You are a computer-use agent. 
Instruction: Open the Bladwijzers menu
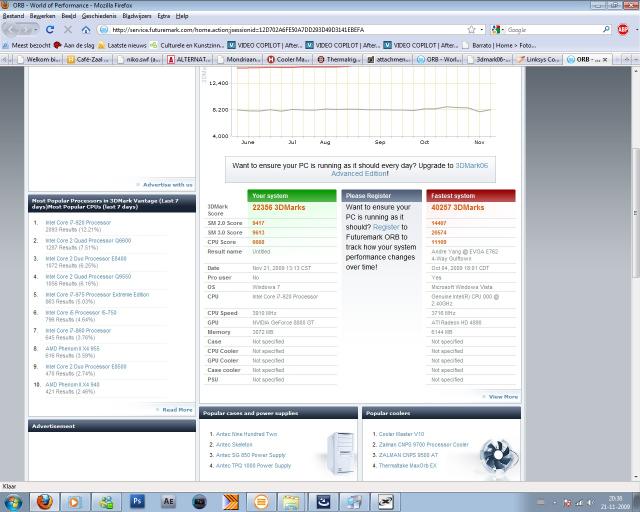(x=137, y=16)
